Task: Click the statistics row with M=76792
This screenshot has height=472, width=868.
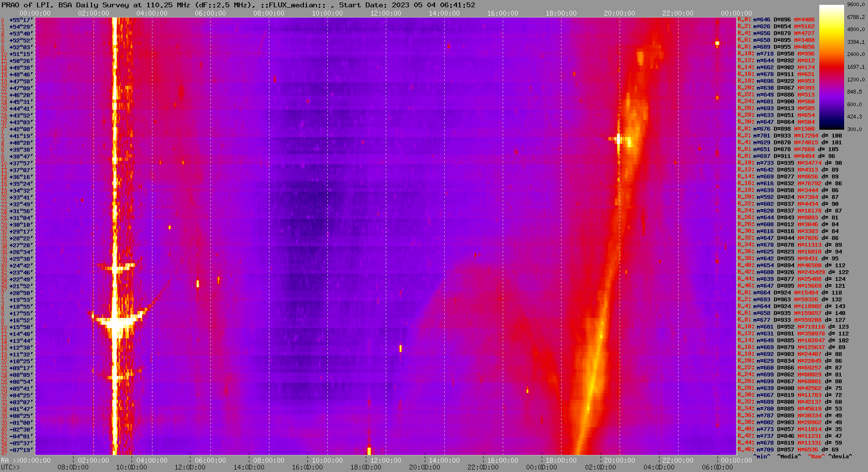Action: click(x=790, y=184)
